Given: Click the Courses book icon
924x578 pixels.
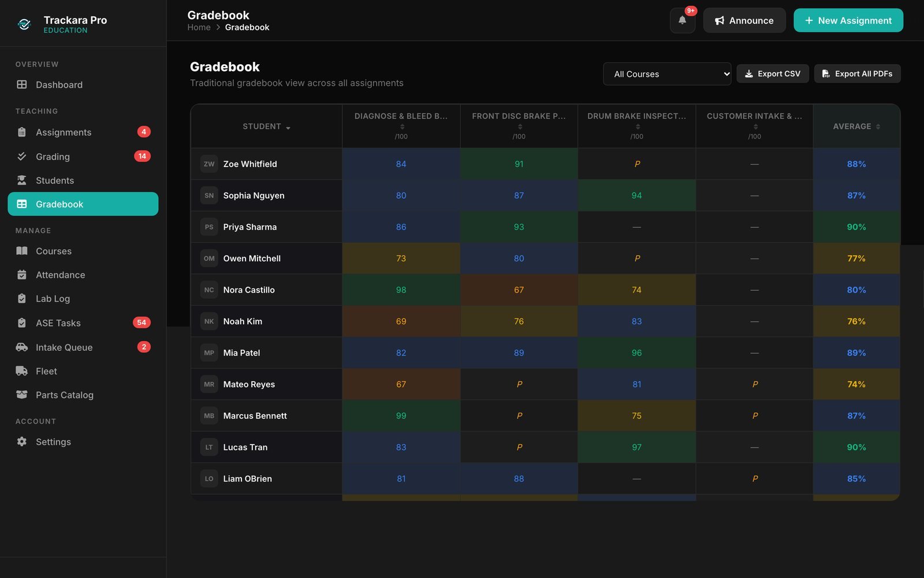Looking at the screenshot, I should [x=22, y=251].
